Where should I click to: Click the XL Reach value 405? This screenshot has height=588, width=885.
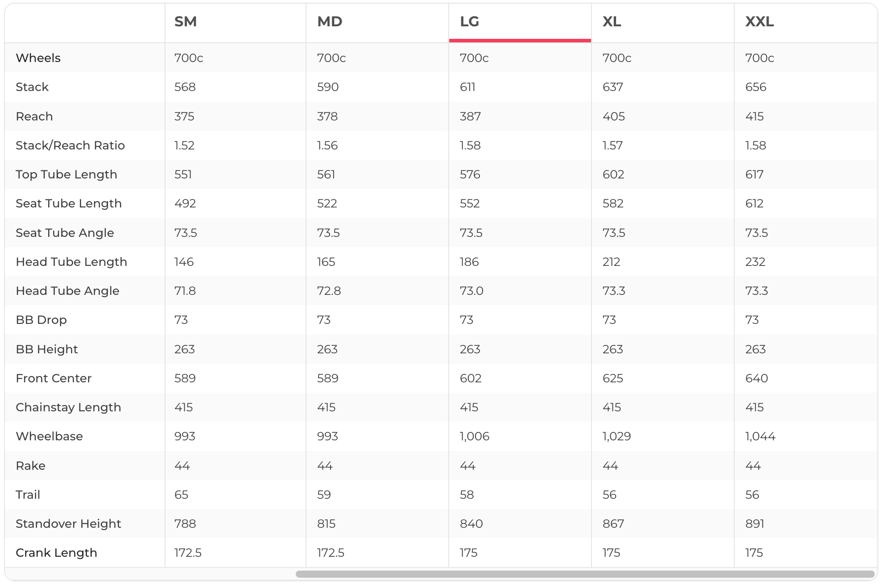pos(613,116)
